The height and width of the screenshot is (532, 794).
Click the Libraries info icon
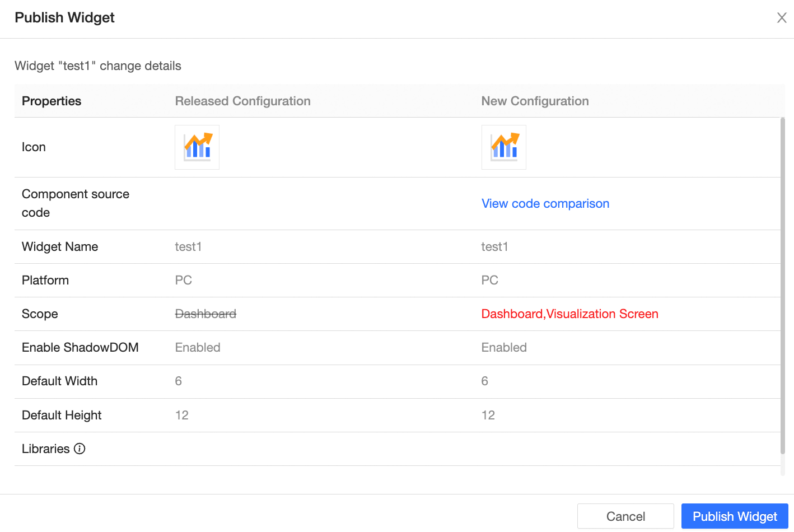pyautogui.click(x=80, y=449)
